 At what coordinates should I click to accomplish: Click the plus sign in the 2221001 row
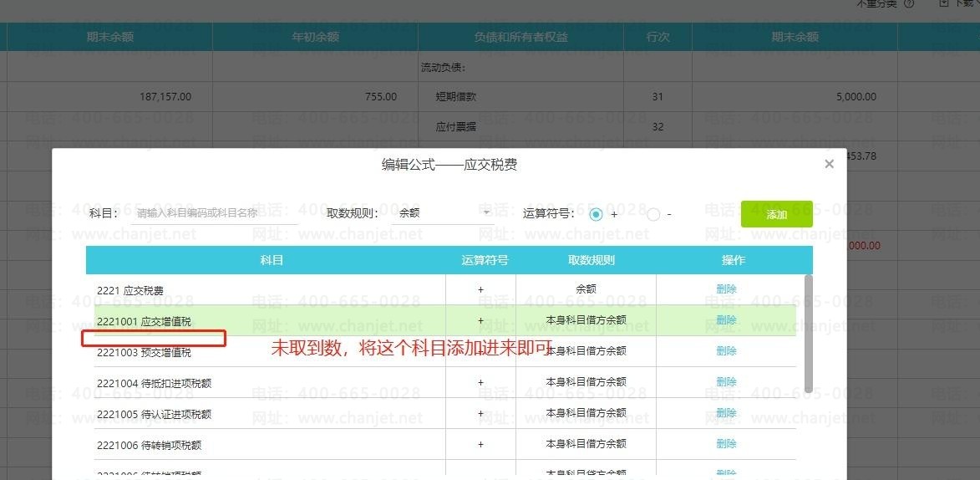480,320
